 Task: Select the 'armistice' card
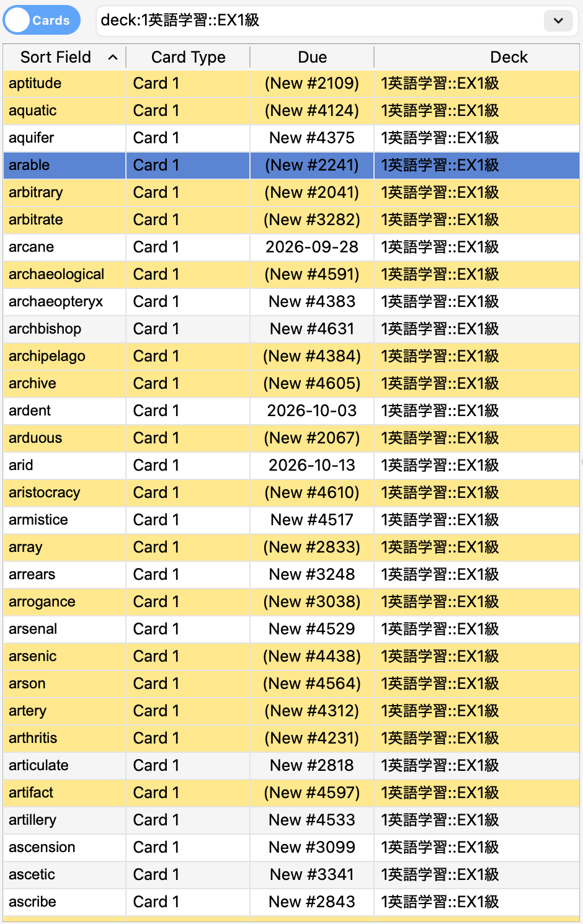coord(291,520)
